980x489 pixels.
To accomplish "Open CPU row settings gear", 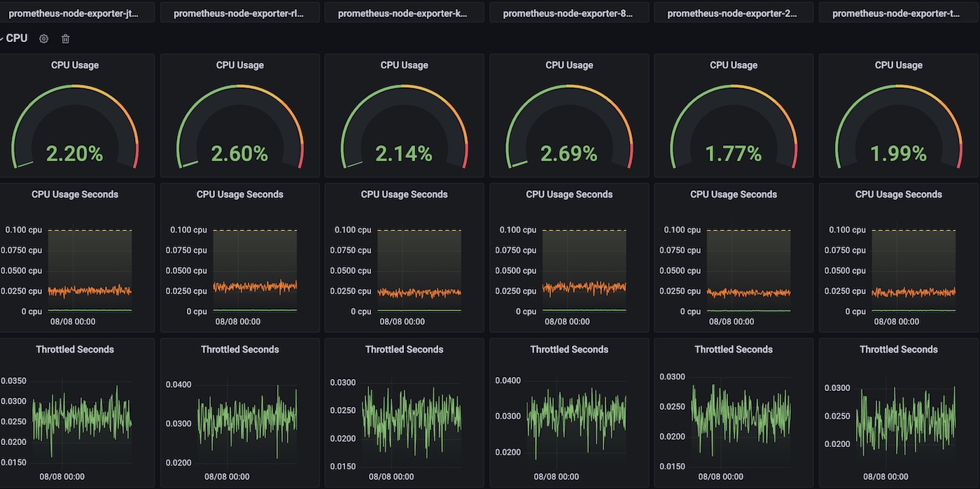I will pos(43,39).
